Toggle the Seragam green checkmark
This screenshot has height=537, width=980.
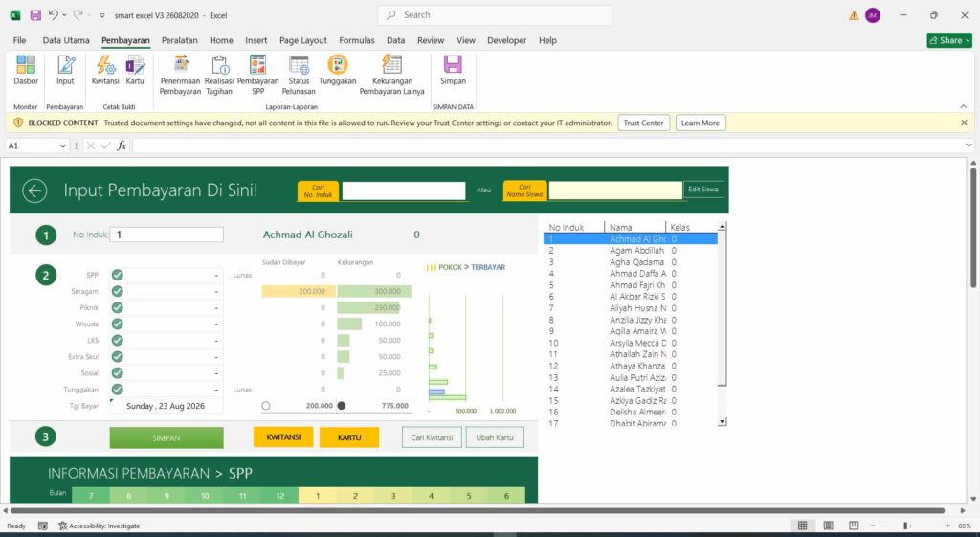click(118, 291)
